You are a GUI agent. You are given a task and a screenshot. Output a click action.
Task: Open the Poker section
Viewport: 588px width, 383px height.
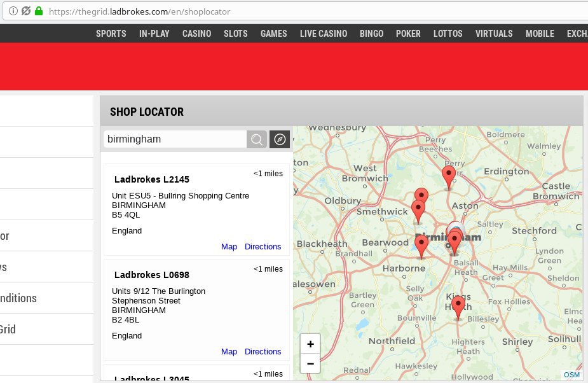[408, 34]
